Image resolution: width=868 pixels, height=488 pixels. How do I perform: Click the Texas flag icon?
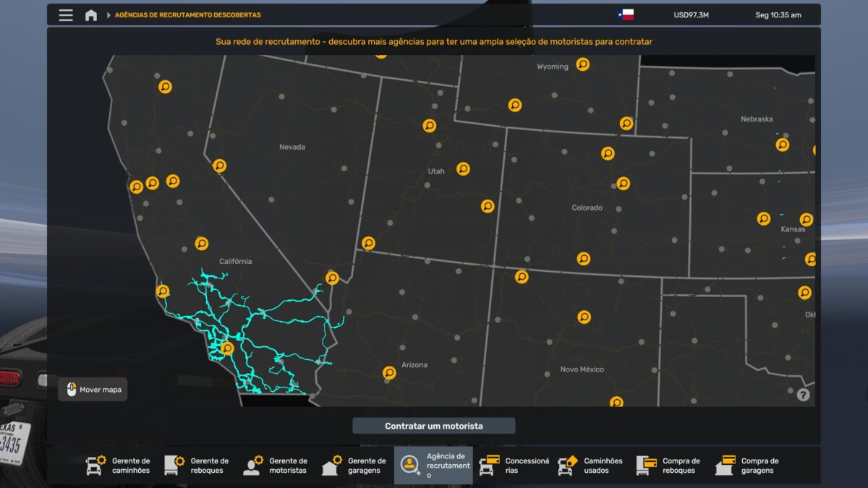(x=626, y=15)
